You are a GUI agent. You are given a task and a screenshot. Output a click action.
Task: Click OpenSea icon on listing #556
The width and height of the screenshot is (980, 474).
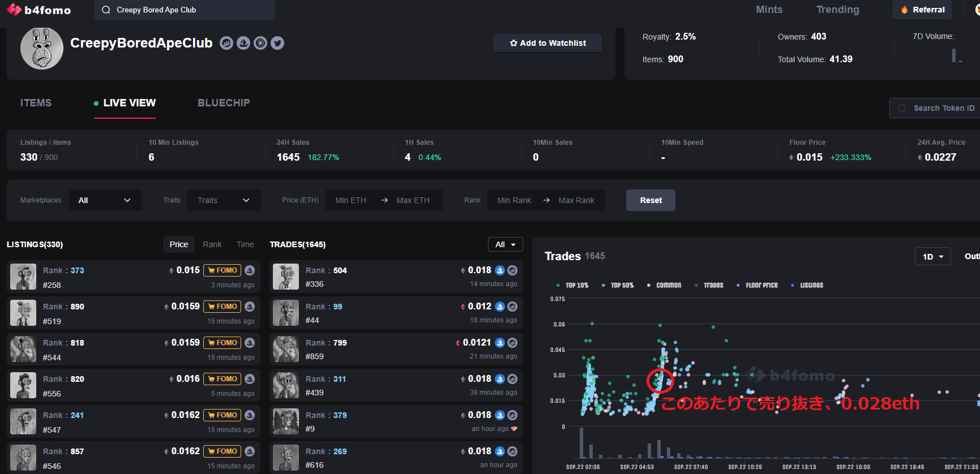(250, 379)
